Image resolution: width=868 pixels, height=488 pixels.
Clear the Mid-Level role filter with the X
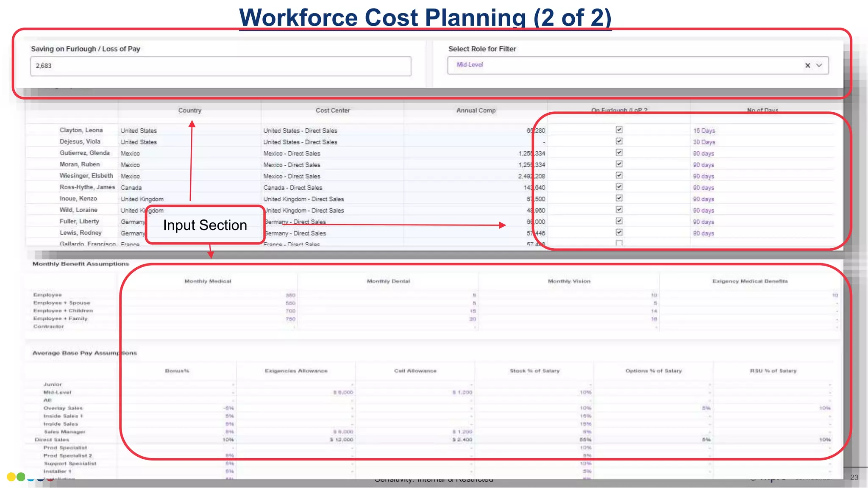coord(807,65)
